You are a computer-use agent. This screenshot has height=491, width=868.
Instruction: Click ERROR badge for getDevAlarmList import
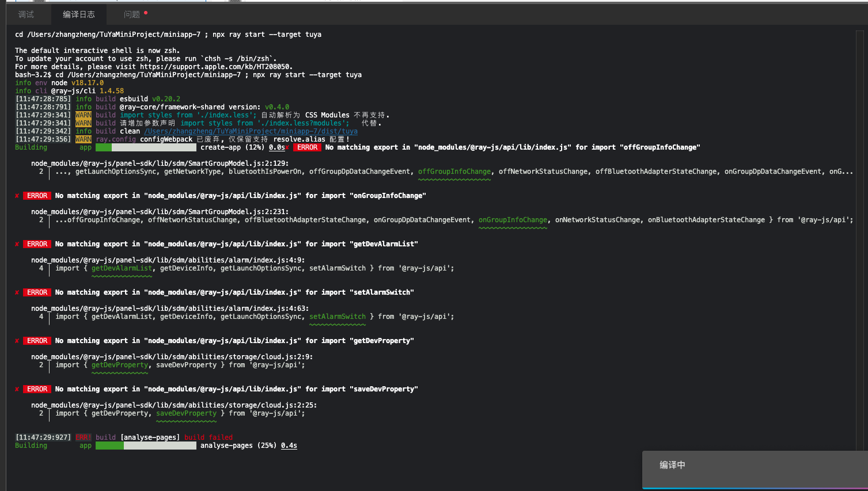click(x=37, y=244)
